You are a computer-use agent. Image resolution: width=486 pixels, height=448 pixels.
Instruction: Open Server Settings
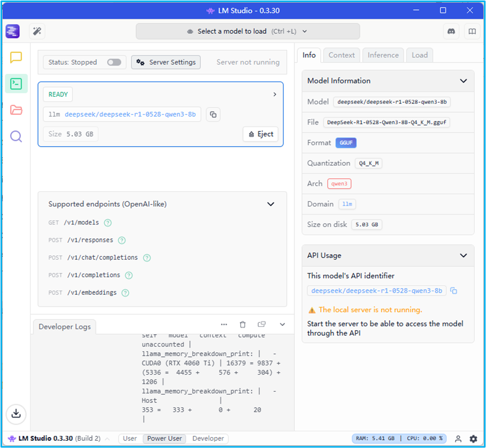(166, 62)
